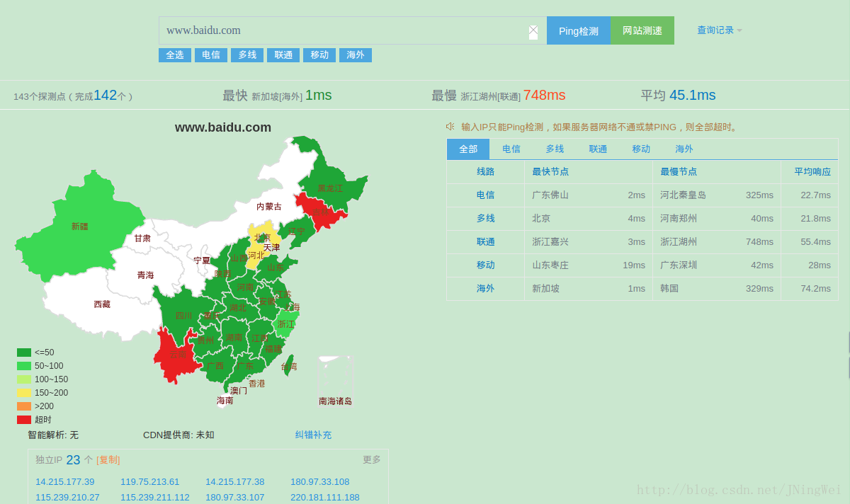Switch to the 全部 tab in results table
850x504 pixels.
pyautogui.click(x=468, y=149)
